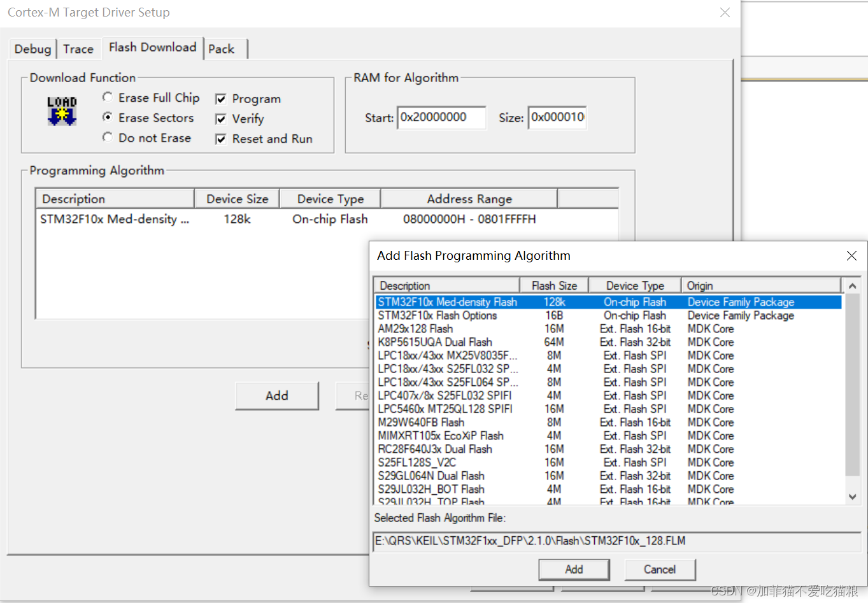Toggle Reset and Run checkbox
This screenshot has height=603, width=868.
(x=221, y=139)
